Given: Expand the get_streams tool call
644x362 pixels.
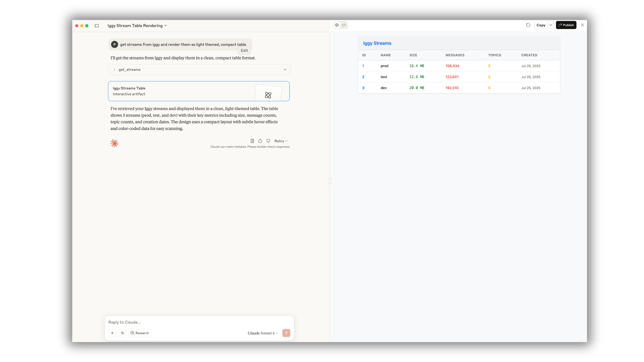Looking at the screenshot, I should point(285,69).
